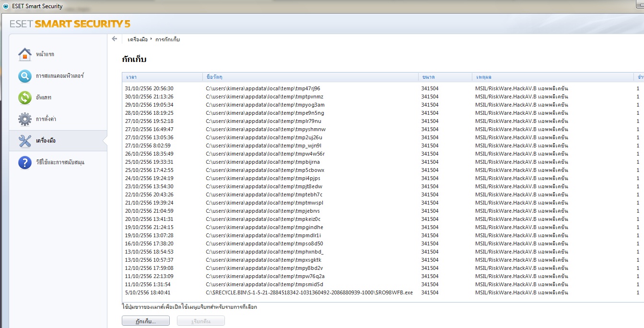Click the back arrow in breadcrumb bar
The width and height of the screenshot is (644, 328).
pyautogui.click(x=114, y=39)
